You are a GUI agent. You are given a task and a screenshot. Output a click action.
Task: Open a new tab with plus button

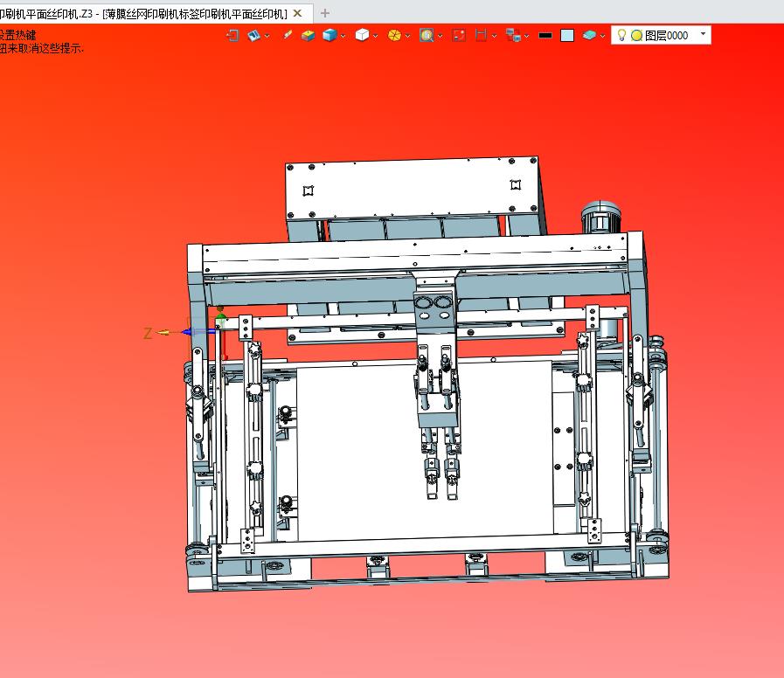click(325, 13)
